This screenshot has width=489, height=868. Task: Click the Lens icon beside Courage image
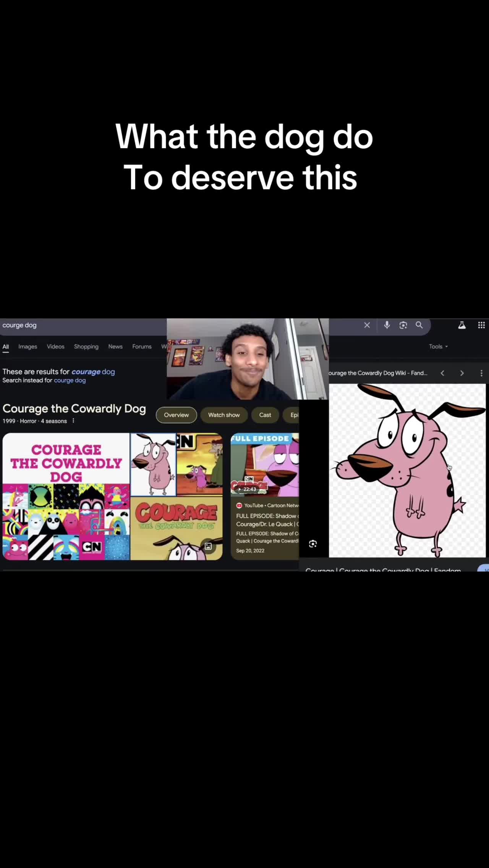point(313,544)
